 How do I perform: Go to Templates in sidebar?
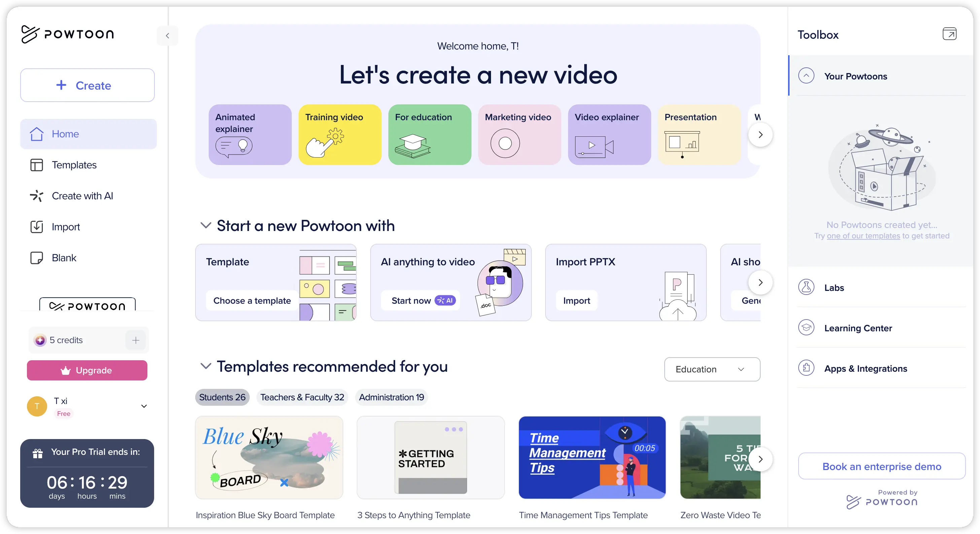pyautogui.click(x=74, y=165)
